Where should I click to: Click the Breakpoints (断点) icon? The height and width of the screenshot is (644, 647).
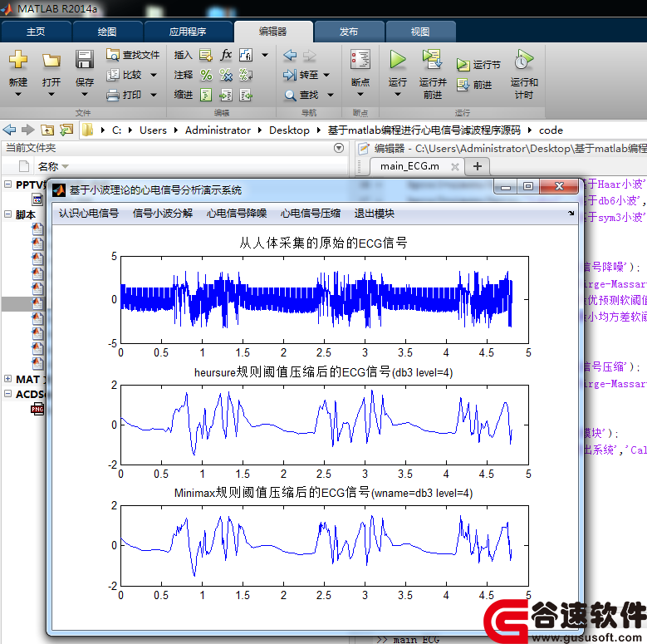pyautogui.click(x=360, y=60)
